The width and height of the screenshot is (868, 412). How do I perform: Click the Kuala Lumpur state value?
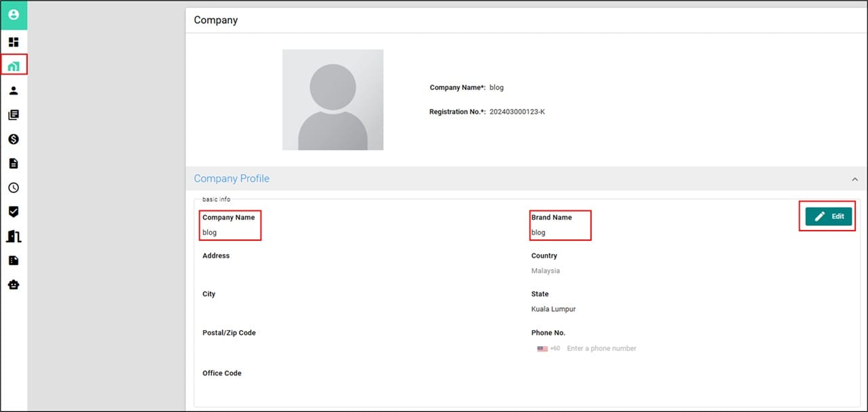[553, 309]
